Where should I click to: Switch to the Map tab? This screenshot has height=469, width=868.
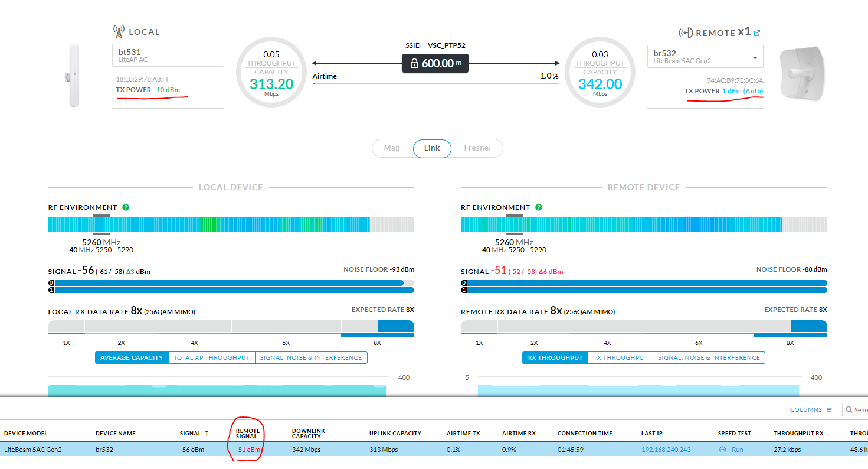392,148
